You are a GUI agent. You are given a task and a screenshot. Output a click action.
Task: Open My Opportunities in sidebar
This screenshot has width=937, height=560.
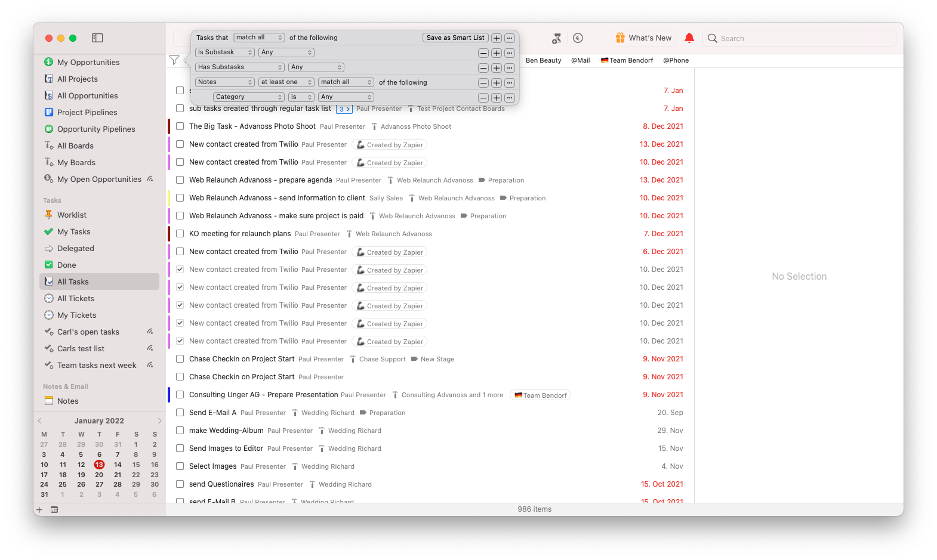[x=88, y=62]
